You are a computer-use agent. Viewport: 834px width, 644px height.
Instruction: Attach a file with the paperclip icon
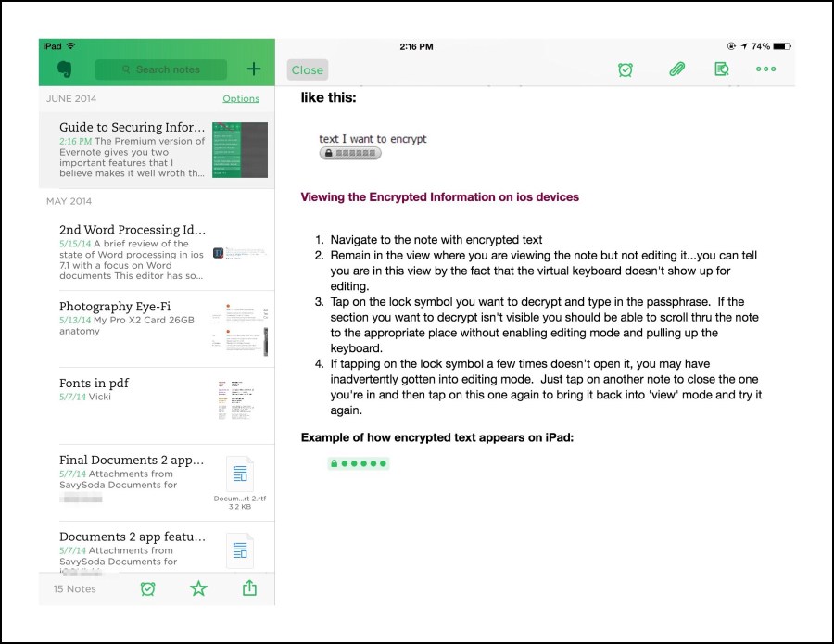point(676,69)
